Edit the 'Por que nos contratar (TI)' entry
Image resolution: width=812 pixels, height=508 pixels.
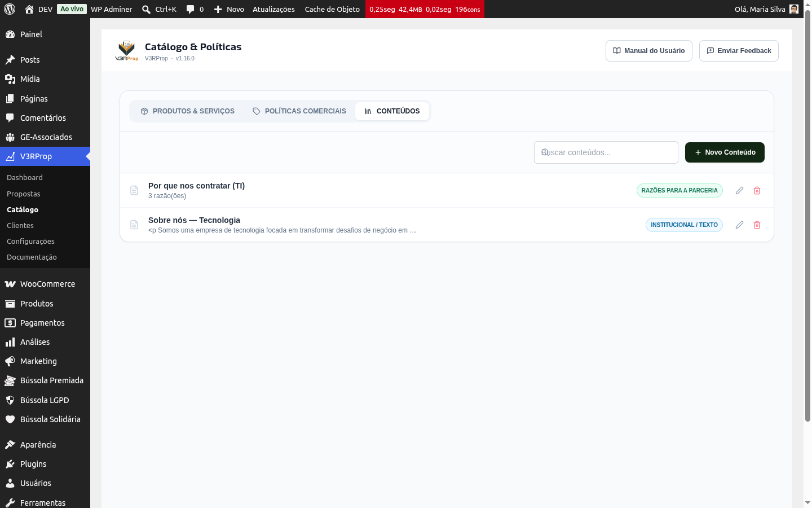739,191
